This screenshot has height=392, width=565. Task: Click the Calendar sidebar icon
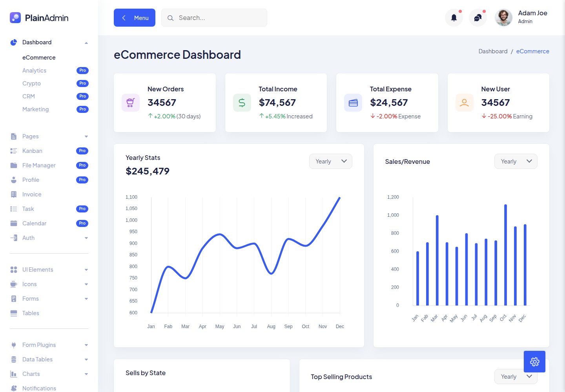pyautogui.click(x=14, y=223)
